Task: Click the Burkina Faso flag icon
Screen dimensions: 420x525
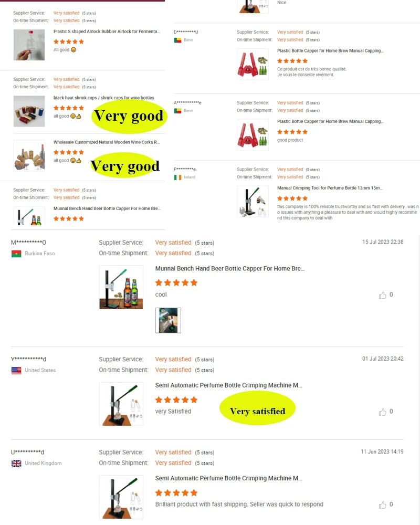Action: [16, 254]
